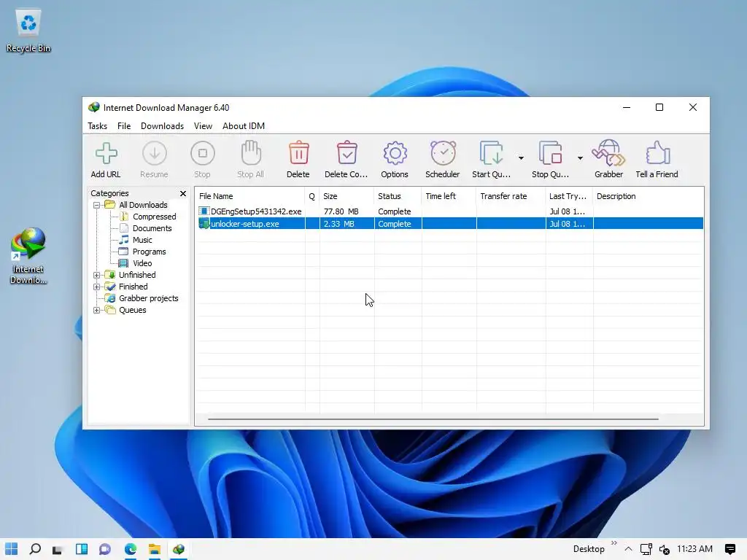
Task: Open the About IDM menu
Action: (244, 125)
